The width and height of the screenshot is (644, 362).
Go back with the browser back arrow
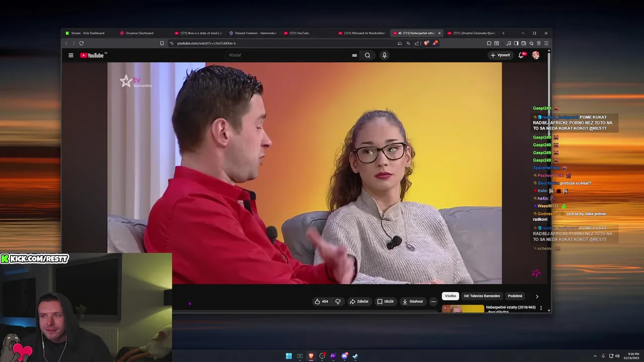pos(66,43)
